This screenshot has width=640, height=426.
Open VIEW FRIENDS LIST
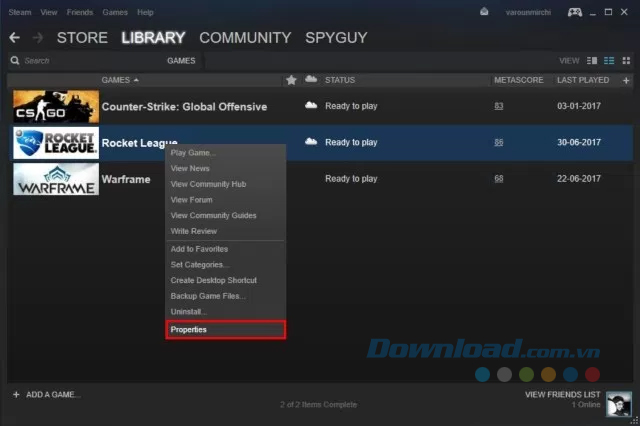point(563,395)
